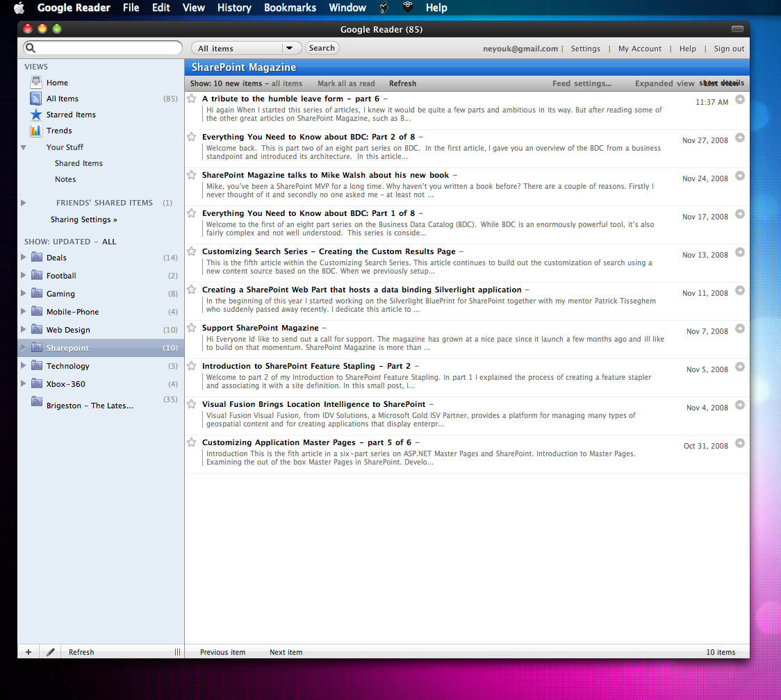Open the 'All items' search scope dropdown
Screen dimensions: 781x700
click(247, 48)
